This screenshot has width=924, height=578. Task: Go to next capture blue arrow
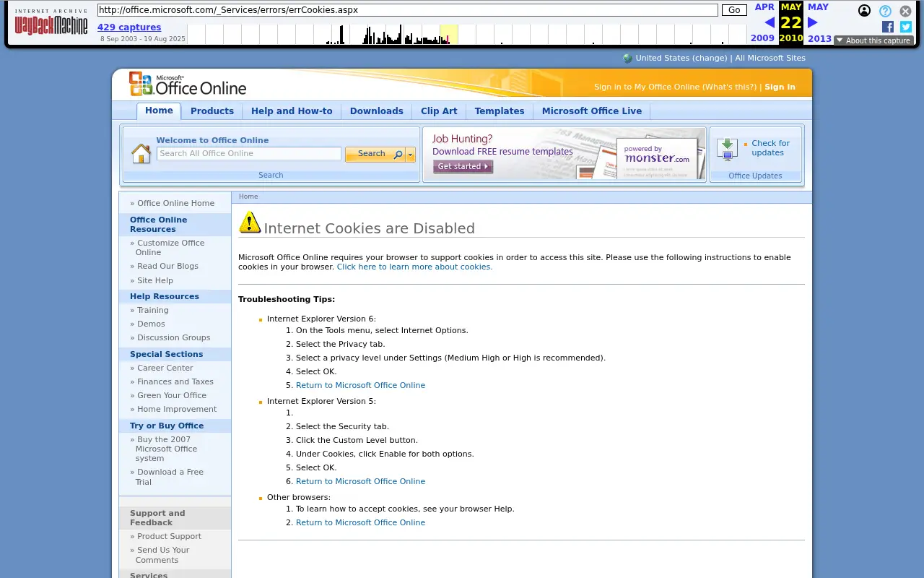point(813,22)
